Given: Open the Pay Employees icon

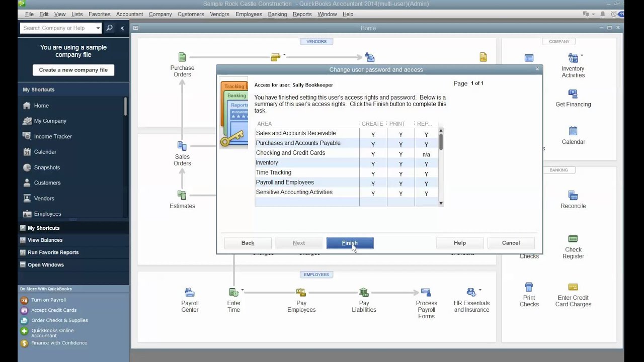Looking at the screenshot, I should (301, 293).
